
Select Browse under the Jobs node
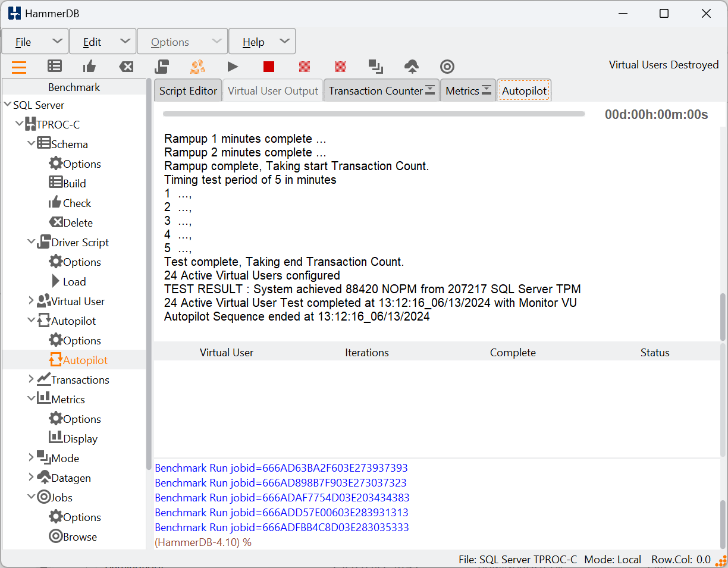tap(73, 536)
